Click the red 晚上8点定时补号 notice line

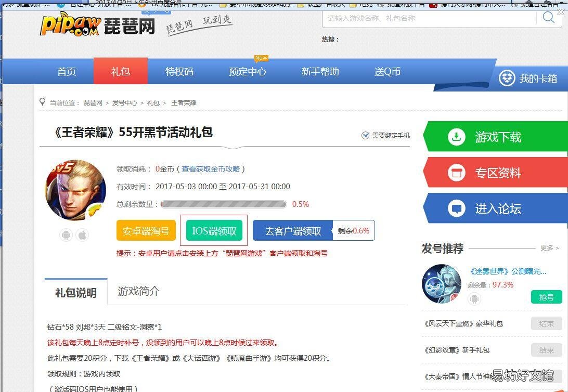point(163,343)
